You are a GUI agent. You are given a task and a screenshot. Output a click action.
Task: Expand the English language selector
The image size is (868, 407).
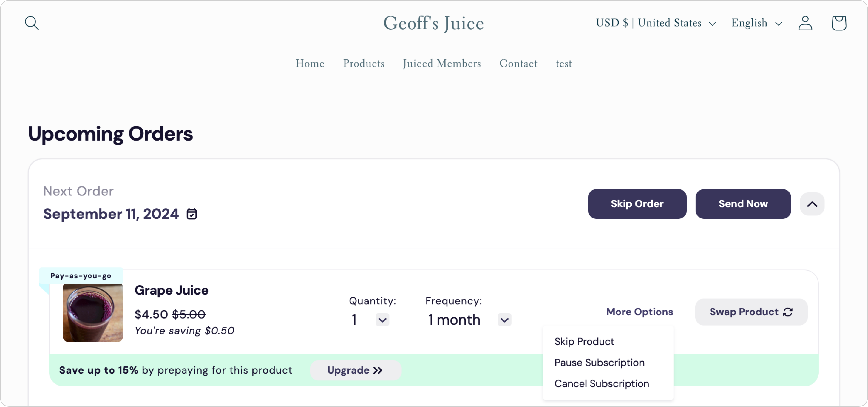click(x=756, y=23)
